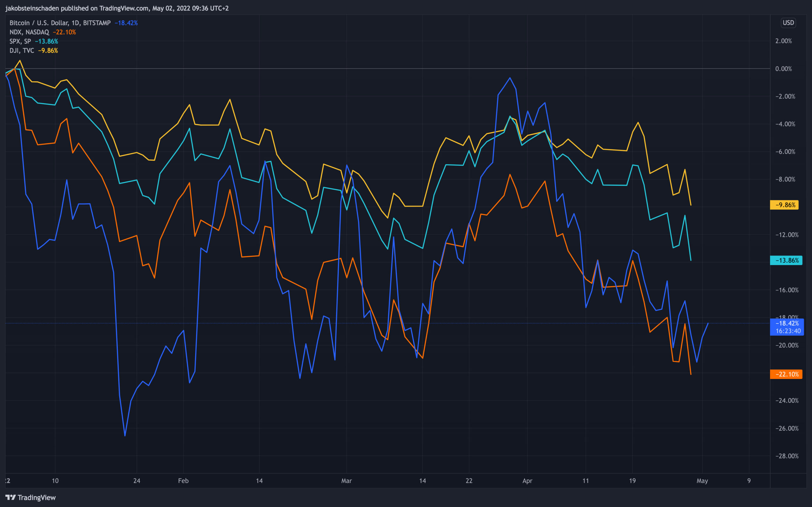Click the -24.00% axis label

(787, 401)
